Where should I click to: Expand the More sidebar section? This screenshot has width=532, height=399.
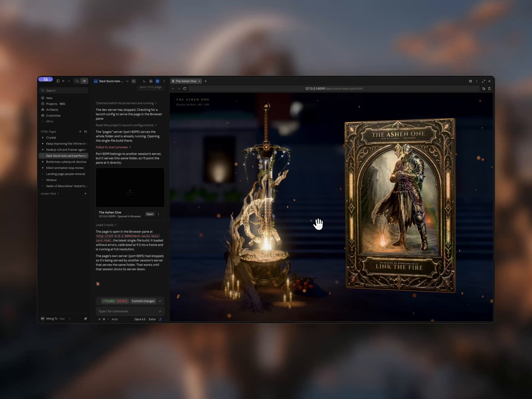click(x=49, y=121)
